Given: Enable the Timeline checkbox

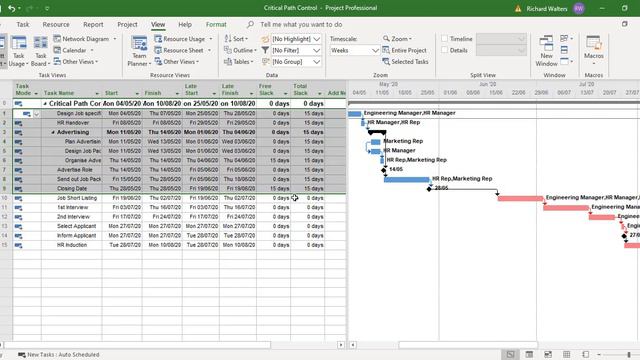Looking at the screenshot, I should [444, 39].
